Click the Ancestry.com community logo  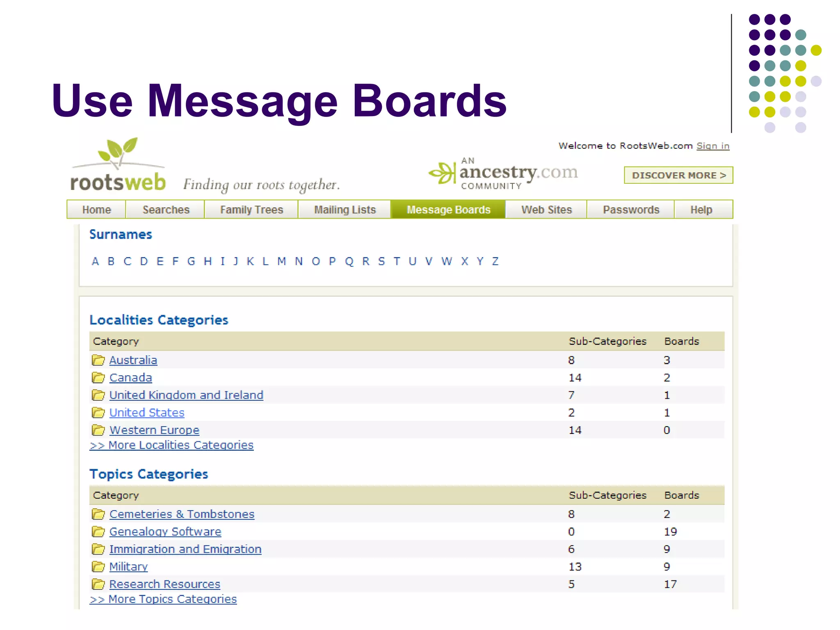[503, 173]
